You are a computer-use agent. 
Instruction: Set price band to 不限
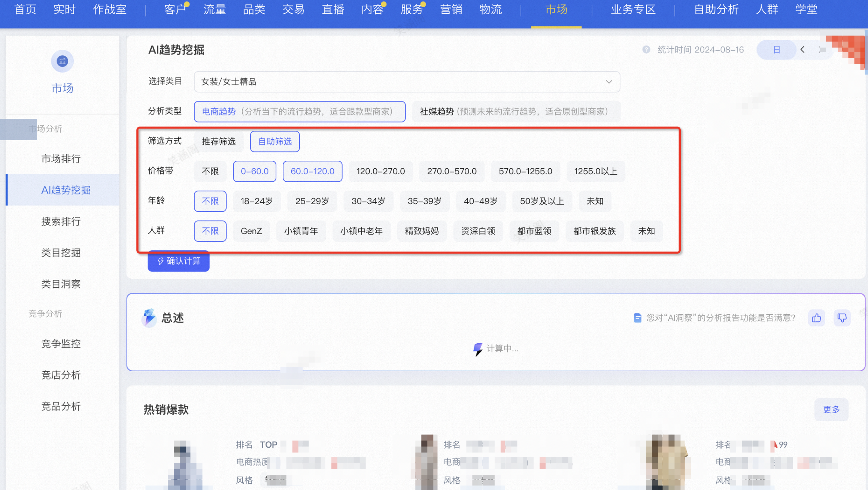point(210,172)
